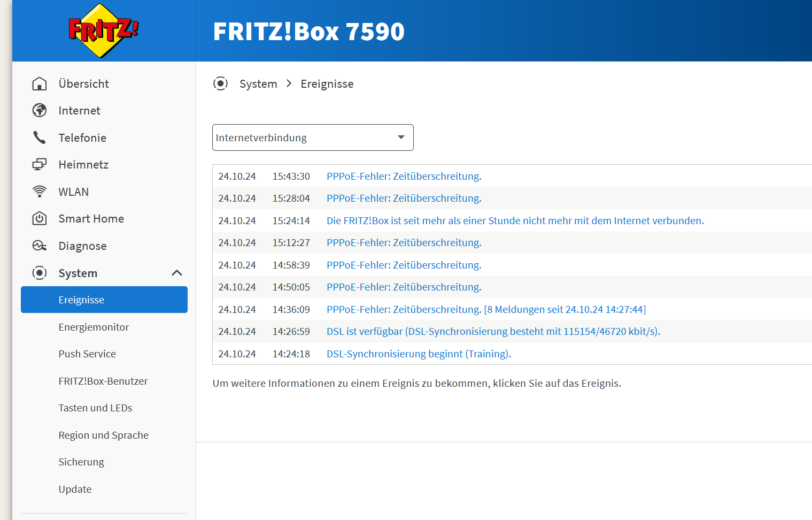The height and width of the screenshot is (520, 812).
Task: Open the 15:12:27 PPPoE-Fehler event
Action: 404,242
